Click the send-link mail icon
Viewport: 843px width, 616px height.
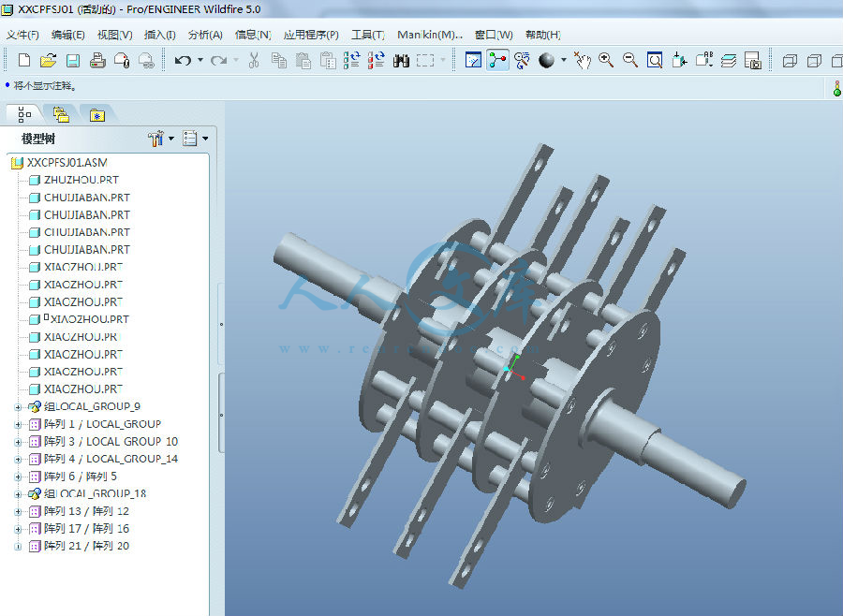147,60
